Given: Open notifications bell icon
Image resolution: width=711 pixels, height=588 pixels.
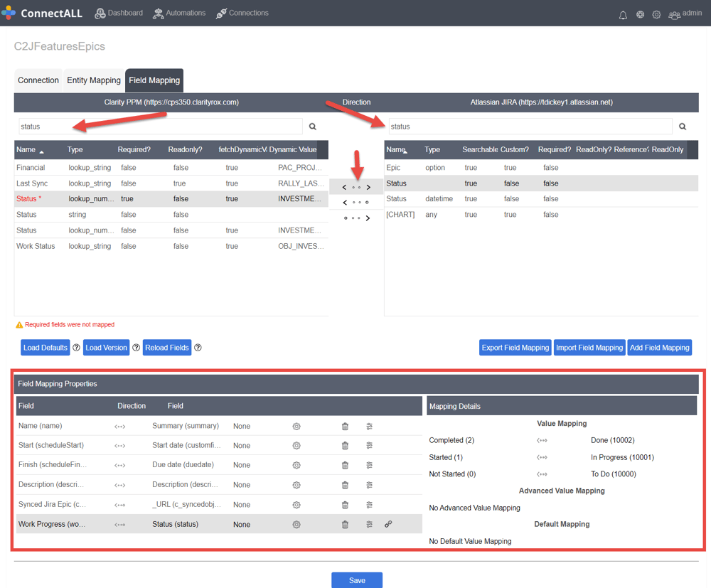Looking at the screenshot, I should 623,14.
